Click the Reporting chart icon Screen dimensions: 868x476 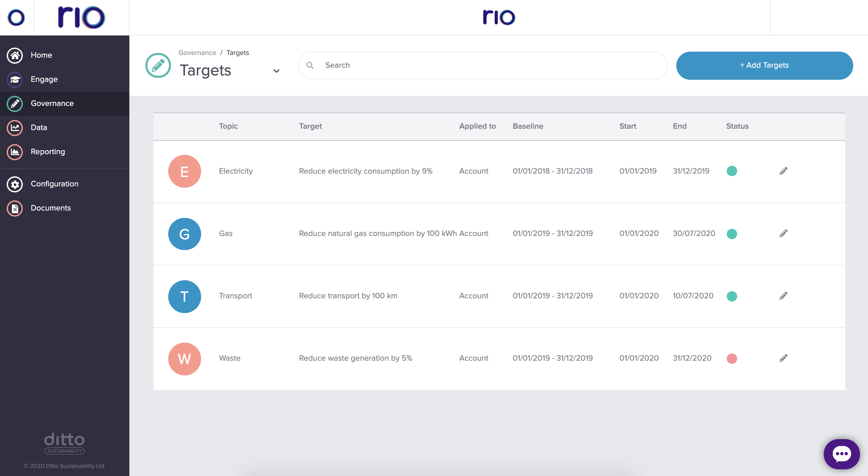pos(15,152)
